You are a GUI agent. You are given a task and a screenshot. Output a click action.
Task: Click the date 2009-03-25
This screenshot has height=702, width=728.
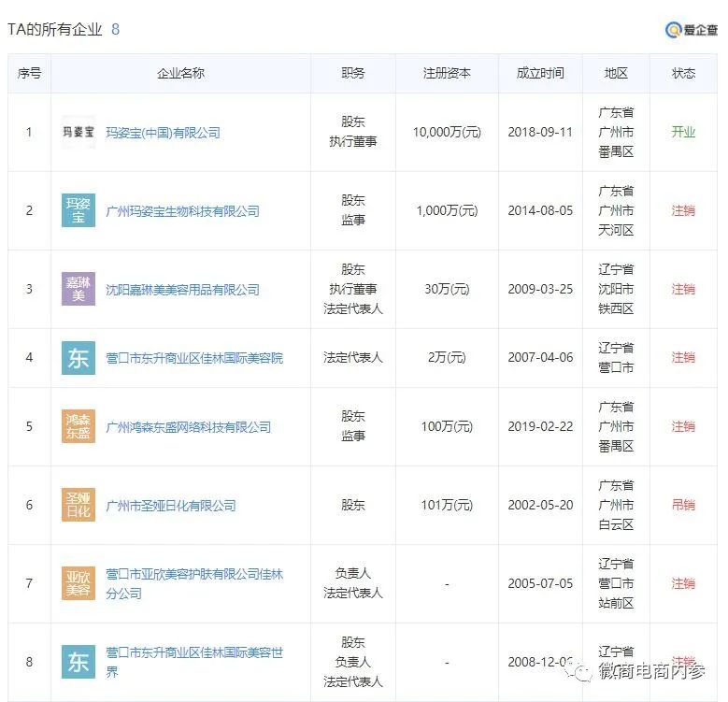click(x=540, y=289)
